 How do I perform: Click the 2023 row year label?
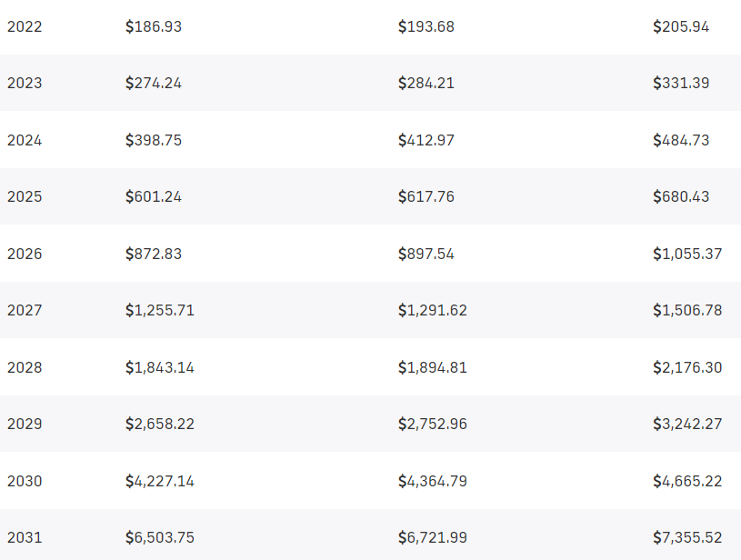click(25, 83)
